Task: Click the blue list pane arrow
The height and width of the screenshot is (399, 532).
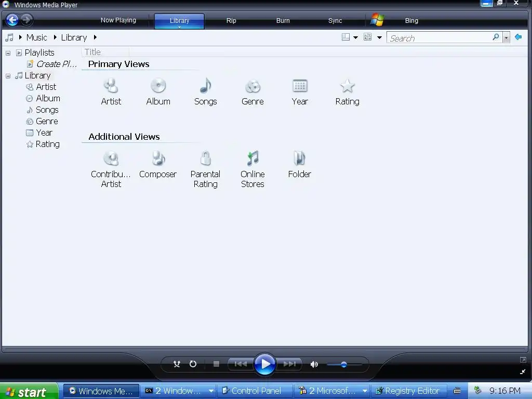Action: coord(518,37)
